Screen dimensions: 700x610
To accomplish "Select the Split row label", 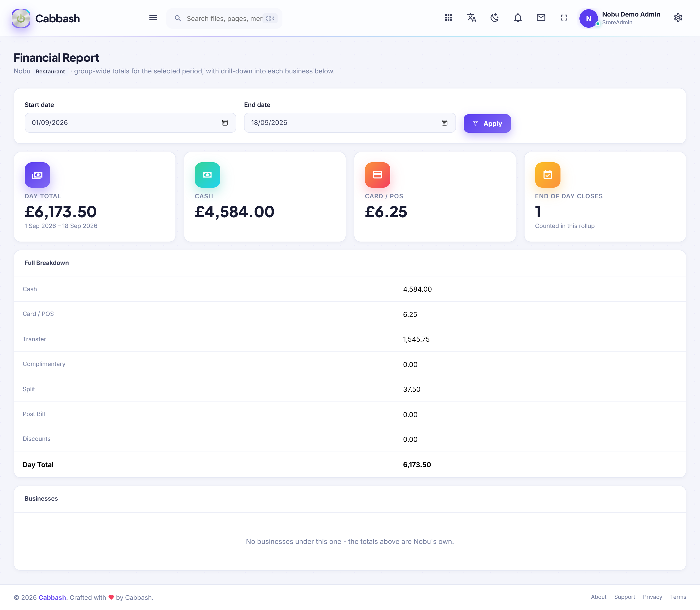I will click(x=29, y=389).
